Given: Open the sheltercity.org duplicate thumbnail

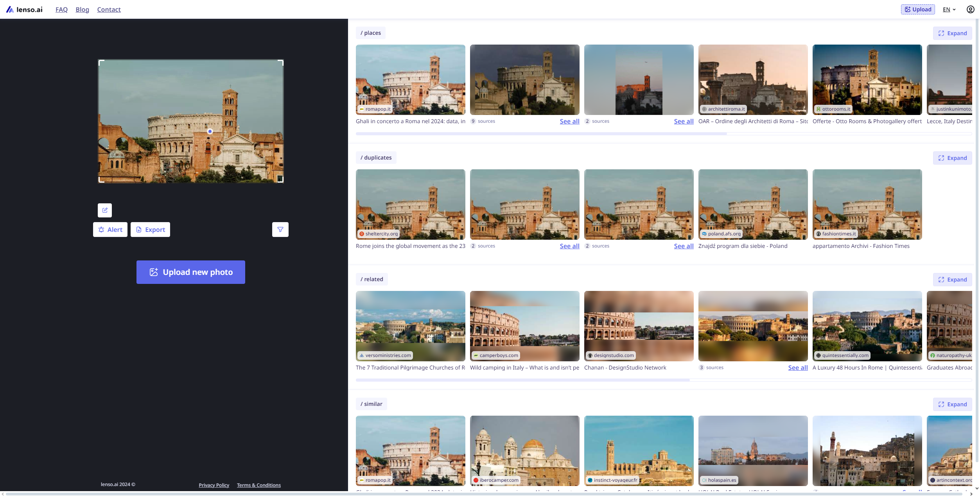Looking at the screenshot, I should click(410, 204).
